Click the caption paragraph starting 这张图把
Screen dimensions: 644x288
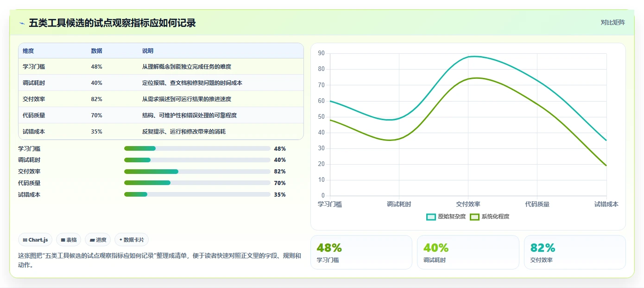point(159,260)
